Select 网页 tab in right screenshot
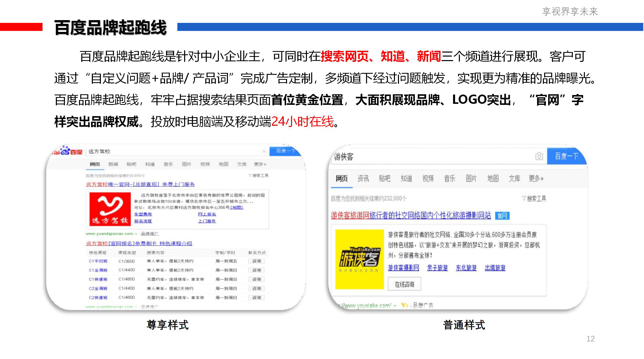Screen dimensions: 644x359 pyautogui.click(x=342, y=178)
